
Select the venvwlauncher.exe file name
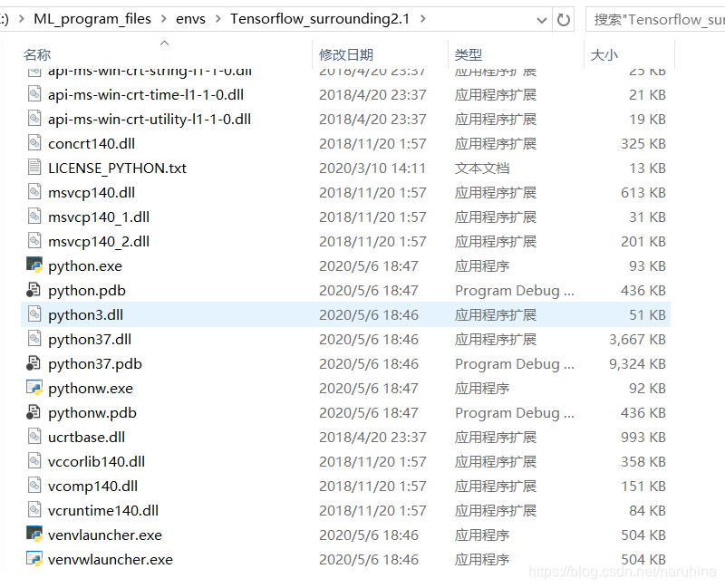[111, 560]
